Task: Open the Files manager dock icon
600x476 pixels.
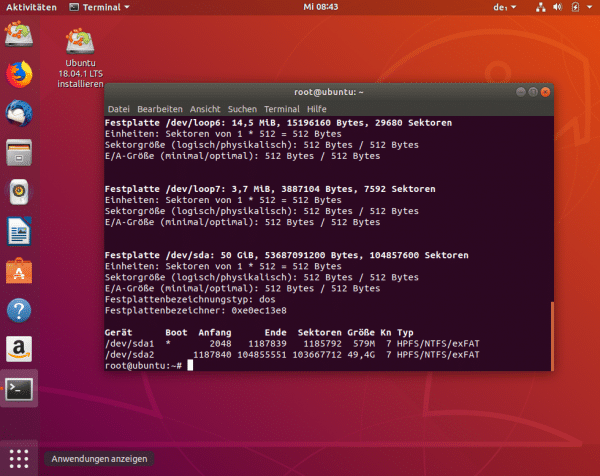Action: tap(17, 152)
